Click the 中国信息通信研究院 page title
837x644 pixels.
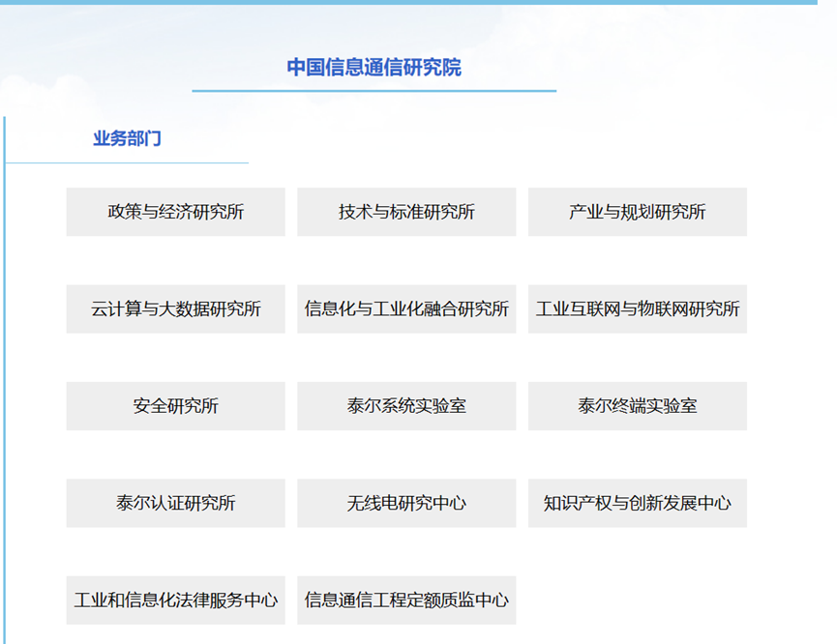pyautogui.click(x=374, y=67)
